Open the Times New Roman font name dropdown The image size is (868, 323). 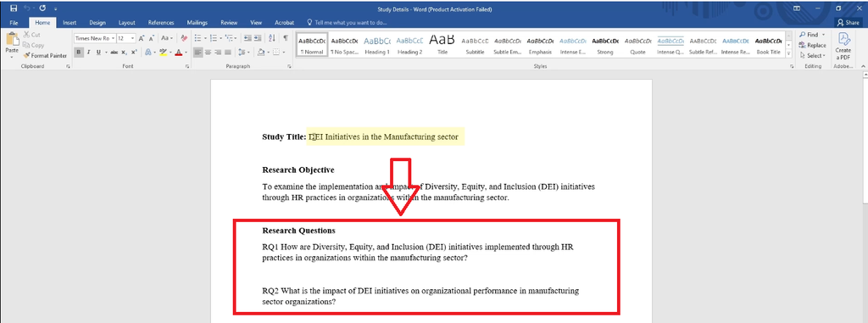(113, 38)
